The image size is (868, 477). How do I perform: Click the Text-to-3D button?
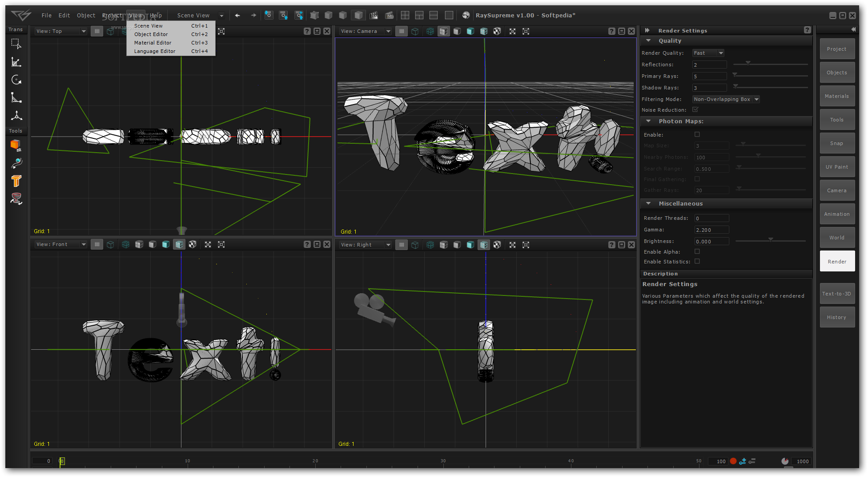[836, 294]
